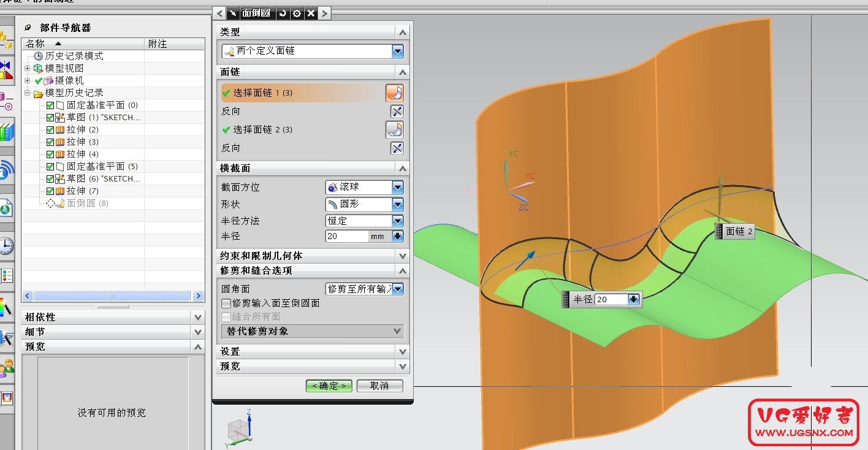The image size is (868, 450).
Task: Open the Assembly Navigator sidebar tab
Action: 6,40
